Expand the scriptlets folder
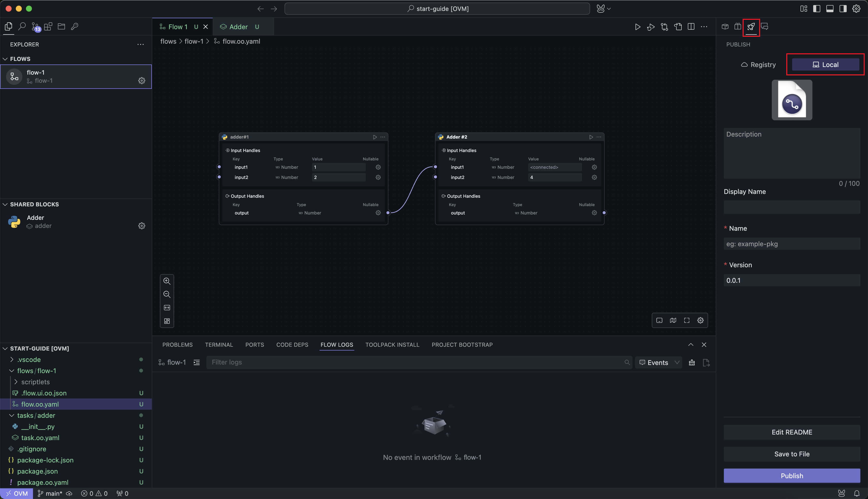Image resolution: width=868 pixels, height=499 pixels. (x=16, y=382)
